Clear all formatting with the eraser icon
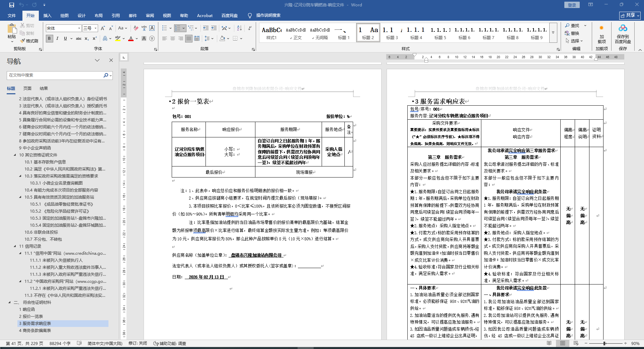This screenshot has width=644, height=349. (x=136, y=28)
